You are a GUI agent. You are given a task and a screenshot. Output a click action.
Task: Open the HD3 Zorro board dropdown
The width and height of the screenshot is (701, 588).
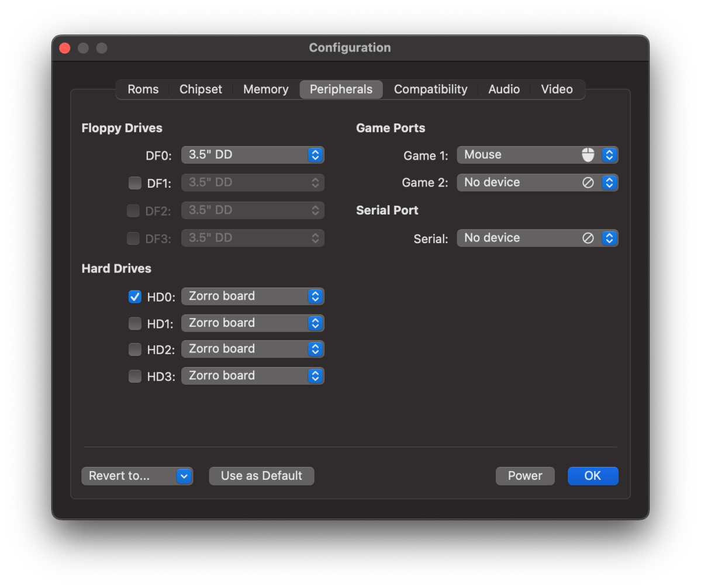pyautogui.click(x=253, y=376)
